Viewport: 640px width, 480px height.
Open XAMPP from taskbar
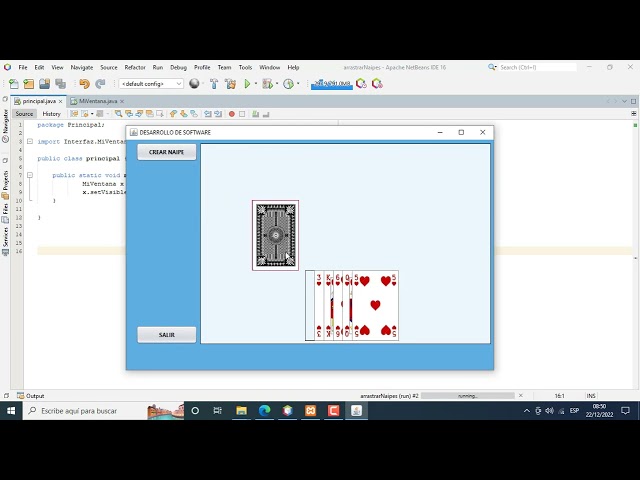[311, 411]
